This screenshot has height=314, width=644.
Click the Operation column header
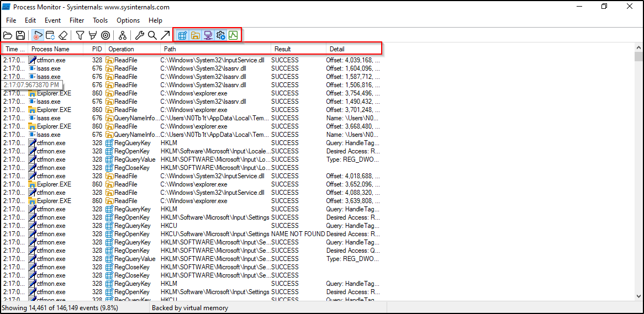[x=121, y=49]
